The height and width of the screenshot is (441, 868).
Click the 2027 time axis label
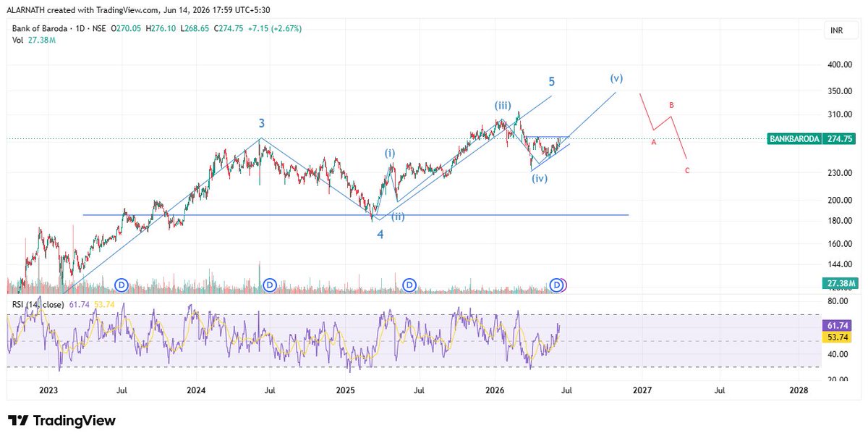pos(642,390)
